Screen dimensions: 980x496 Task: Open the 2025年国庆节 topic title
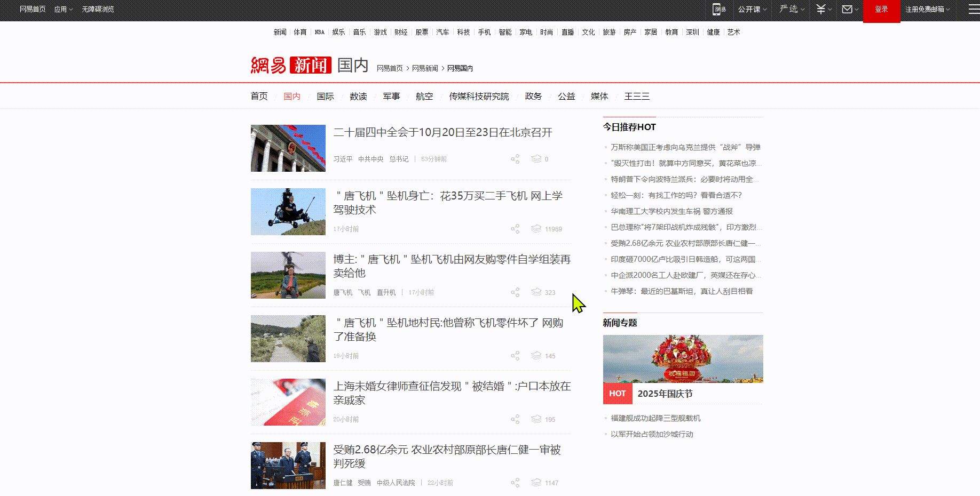665,394
